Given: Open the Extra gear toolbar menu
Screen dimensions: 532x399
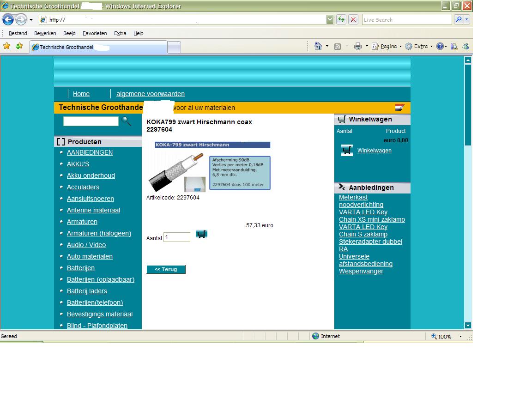Looking at the screenshot, I should click(419, 46).
